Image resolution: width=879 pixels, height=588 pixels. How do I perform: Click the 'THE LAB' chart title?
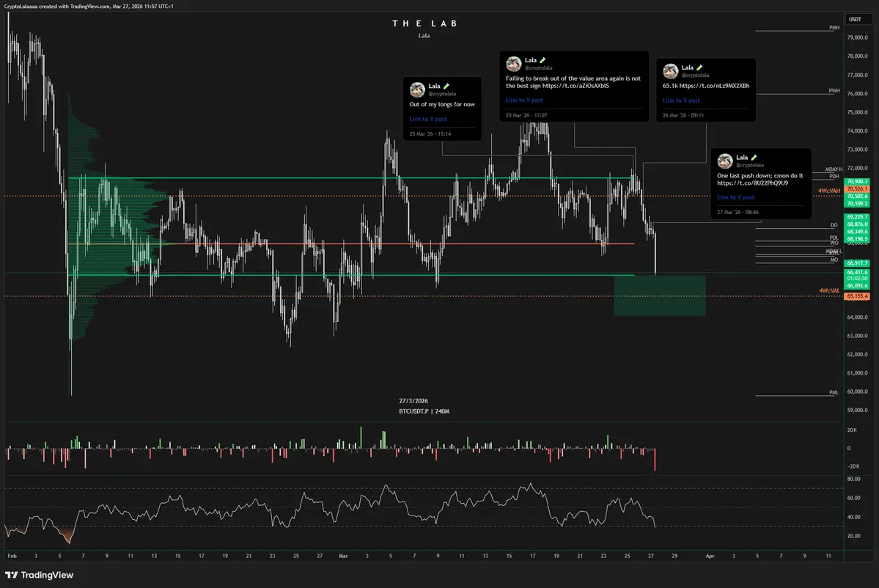tap(424, 23)
